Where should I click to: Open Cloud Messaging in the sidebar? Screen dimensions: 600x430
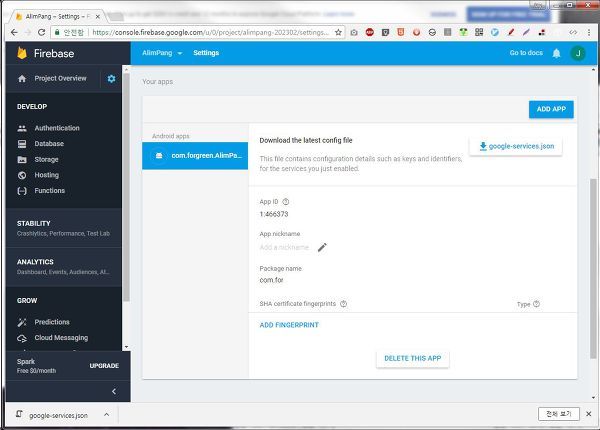point(61,338)
